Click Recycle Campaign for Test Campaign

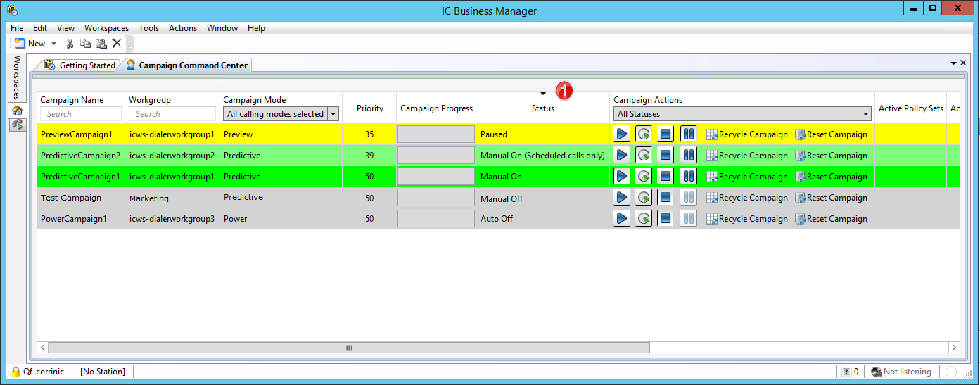(746, 198)
